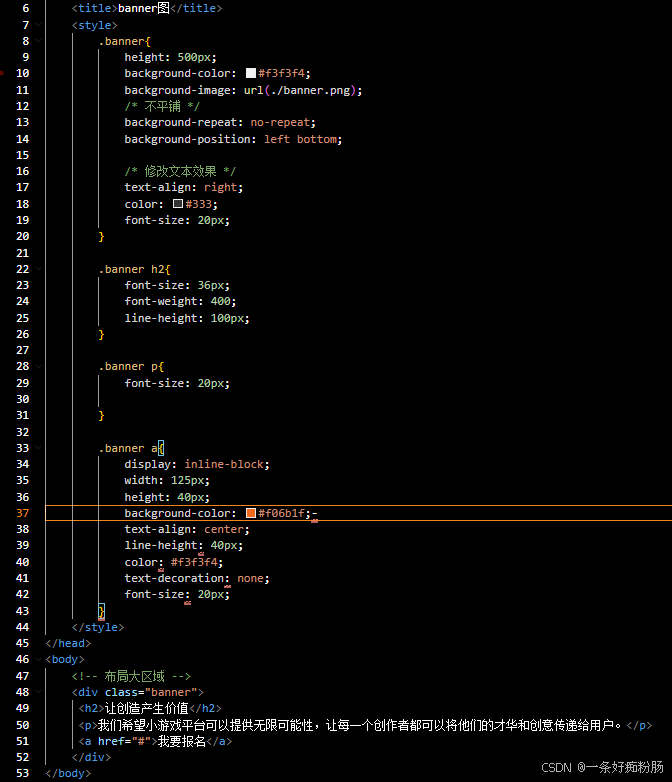Viewport: 672px width, 782px height.
Task: Click the closing </body> tag
Action: coord(68,773)
